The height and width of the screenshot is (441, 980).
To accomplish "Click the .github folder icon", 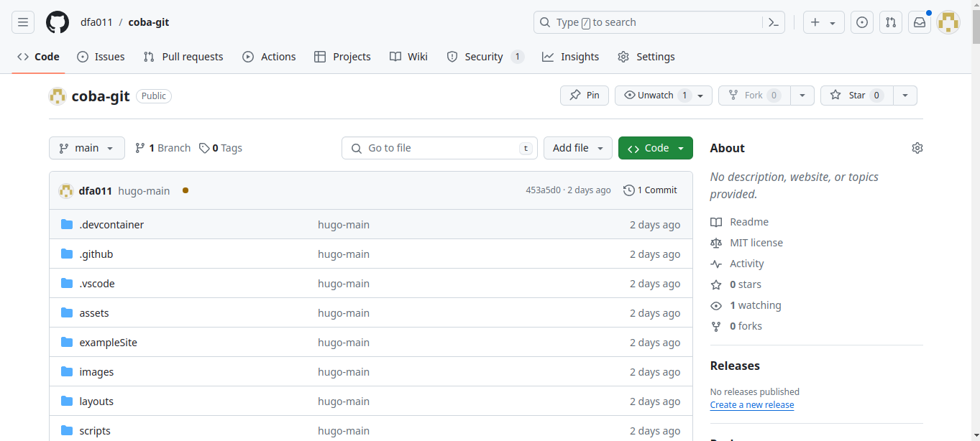I will point(67,254).
